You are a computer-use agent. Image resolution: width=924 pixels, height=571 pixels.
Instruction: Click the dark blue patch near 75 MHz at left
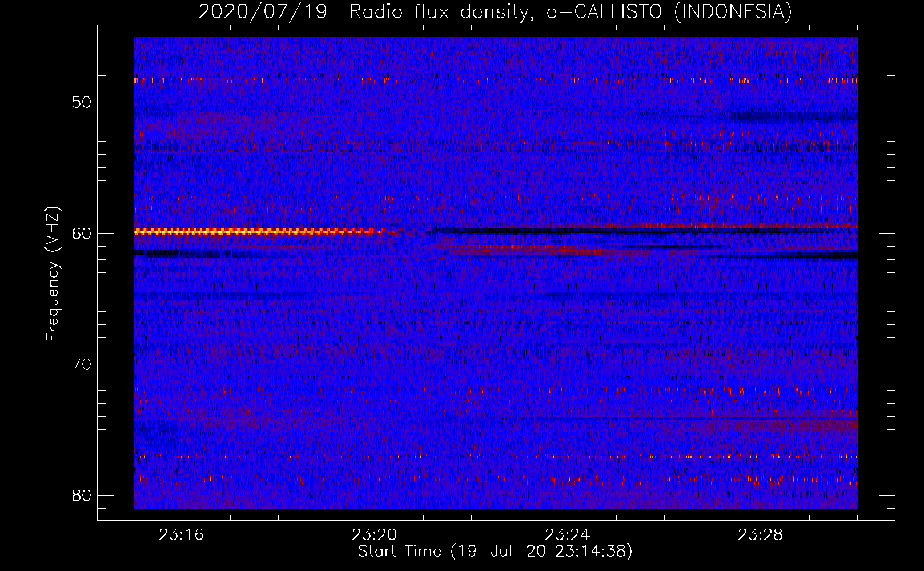156,432
